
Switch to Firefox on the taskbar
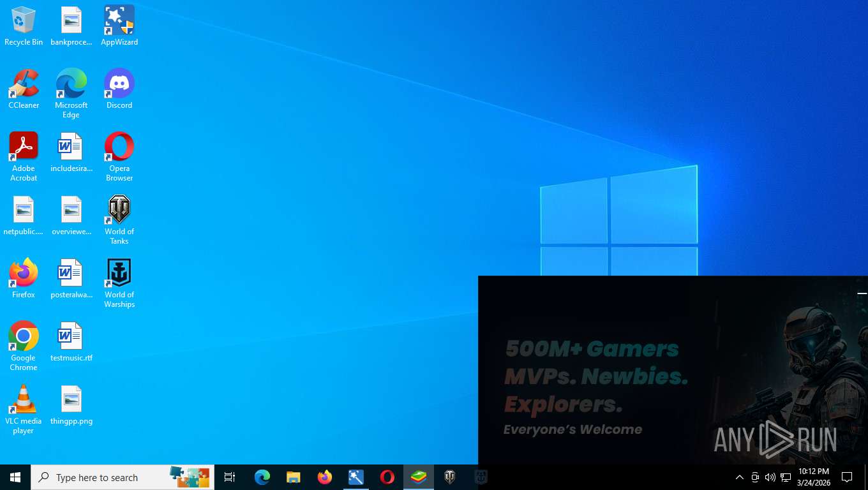click(325, 477)
